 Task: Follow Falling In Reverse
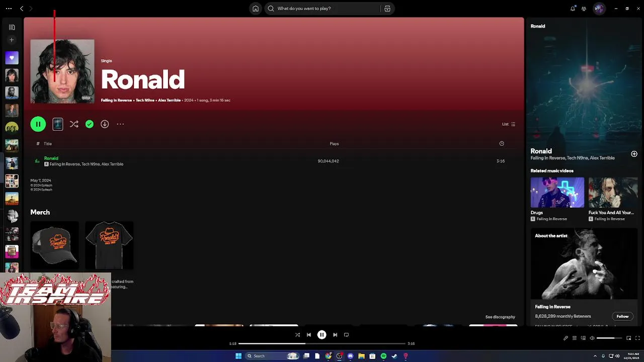click(622, 316)
